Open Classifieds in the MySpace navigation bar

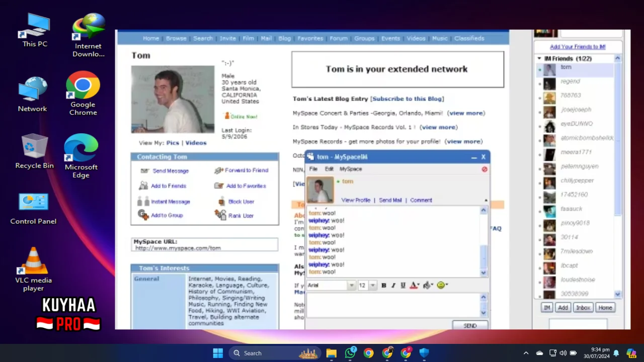coord(469,38)
